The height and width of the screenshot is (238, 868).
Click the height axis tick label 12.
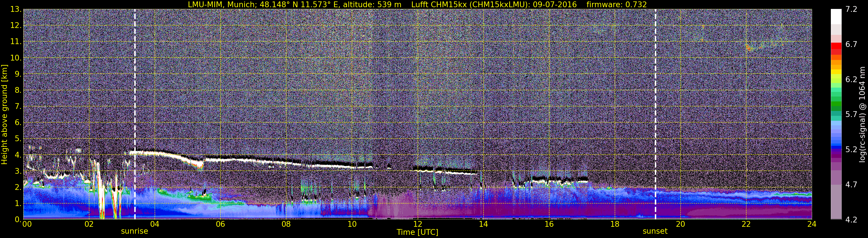click(x=16, y=25)
